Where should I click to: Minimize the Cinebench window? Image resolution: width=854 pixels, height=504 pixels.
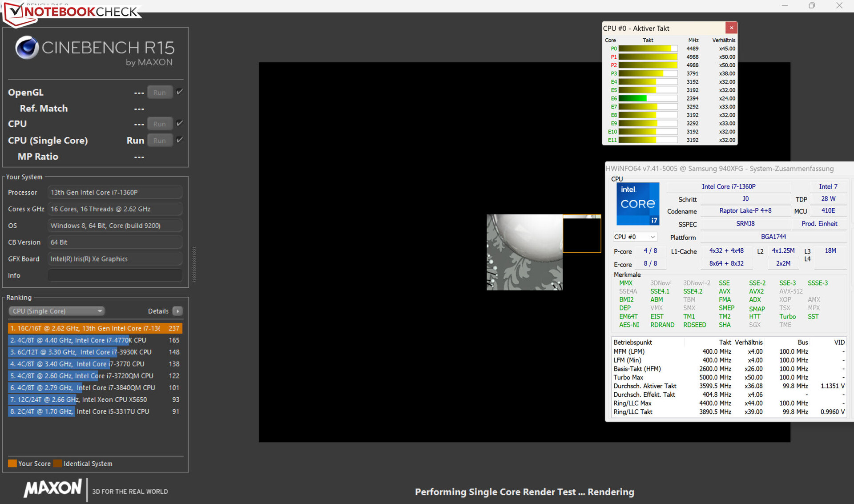click(x=785, y=5)
